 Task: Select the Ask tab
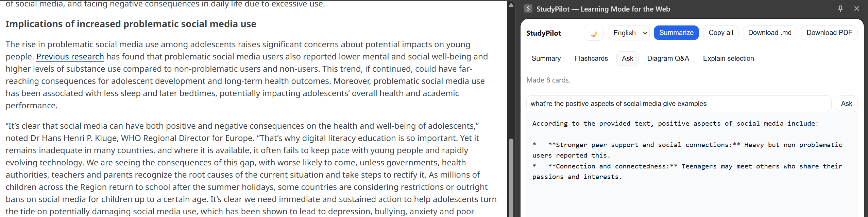pos(627,58)
